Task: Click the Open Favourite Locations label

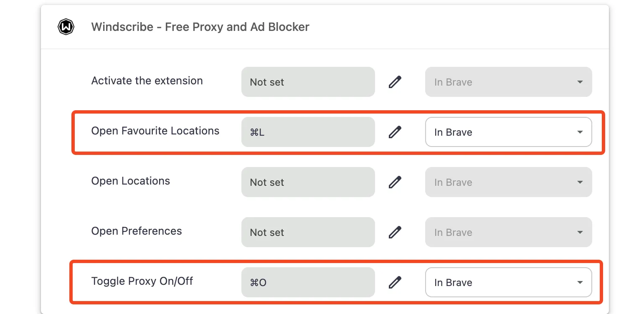Action: (155, 131)
